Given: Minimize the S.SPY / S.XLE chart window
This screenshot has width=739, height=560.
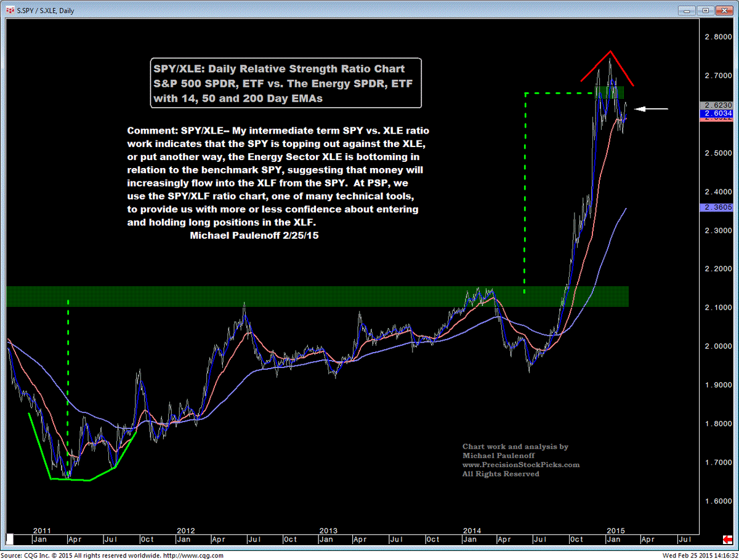Looking at the screenshot, I should pos(687,10).
